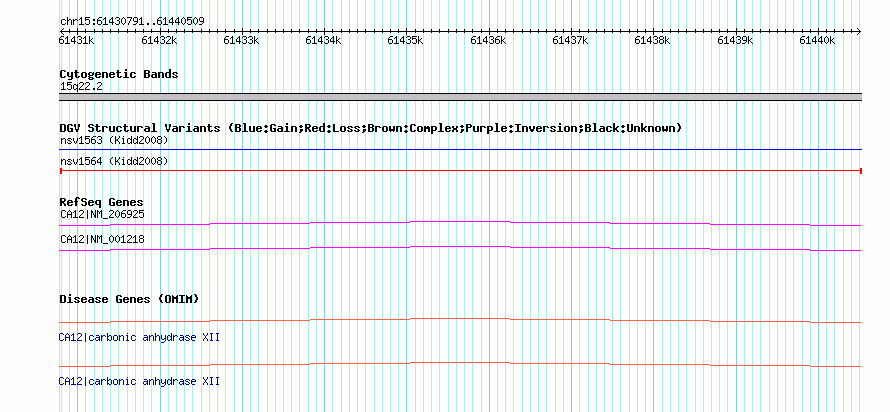Image resolution: width=890 pixels, height=412 pixels.
Task: Select the 61432k ruler position
Action: click(x=159, y=40)
